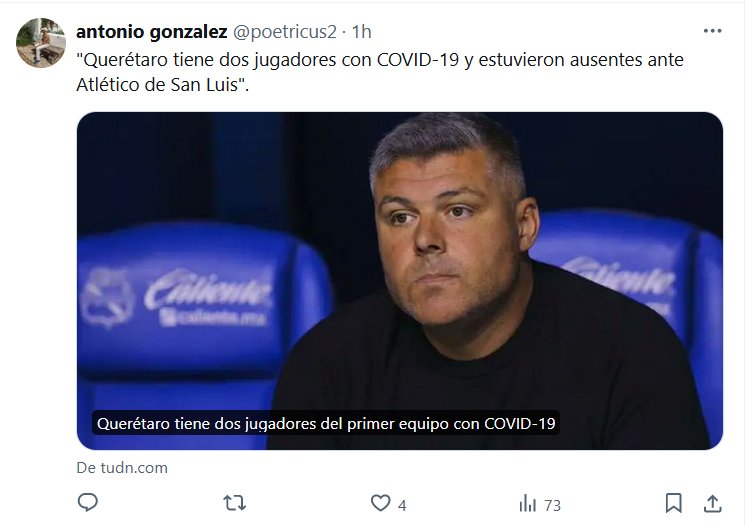View post analytics bar chart icon
The height and width of the screenshot is (526, 746).
[528, 503]
